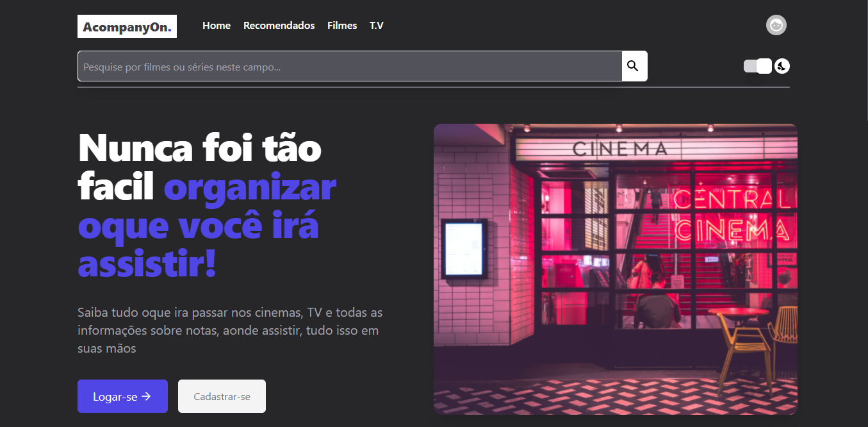Click the purple 'organizar' headline word
Viewport: 868px width, 427px height.
pos(250,187)
